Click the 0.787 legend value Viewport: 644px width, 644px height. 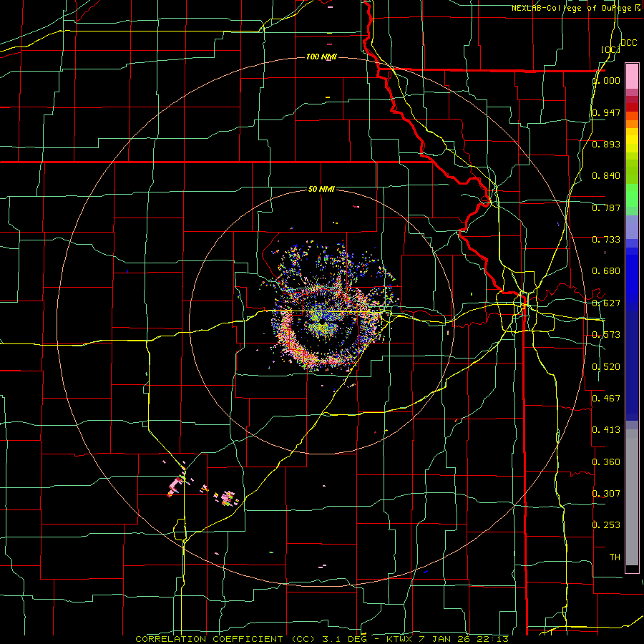[x=606, y=208]
